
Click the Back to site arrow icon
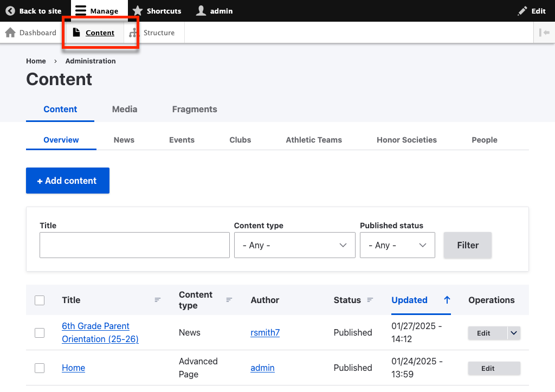click(x=10, y=11)
